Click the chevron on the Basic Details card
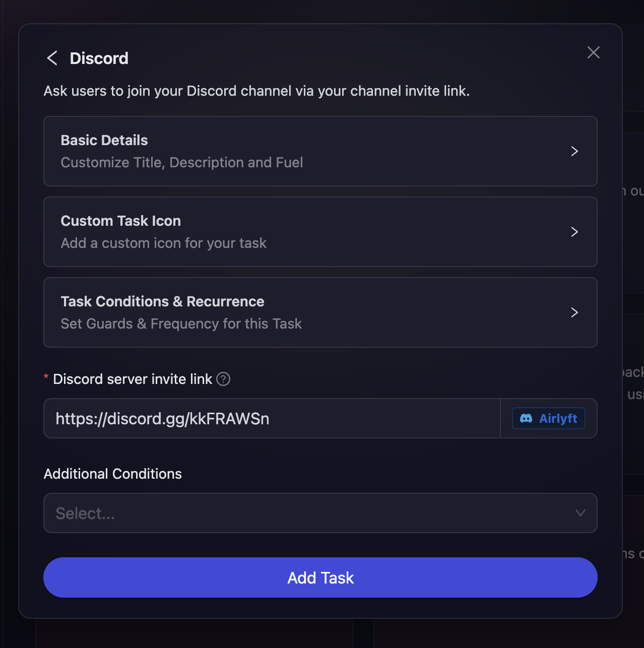 click(574, 151)
